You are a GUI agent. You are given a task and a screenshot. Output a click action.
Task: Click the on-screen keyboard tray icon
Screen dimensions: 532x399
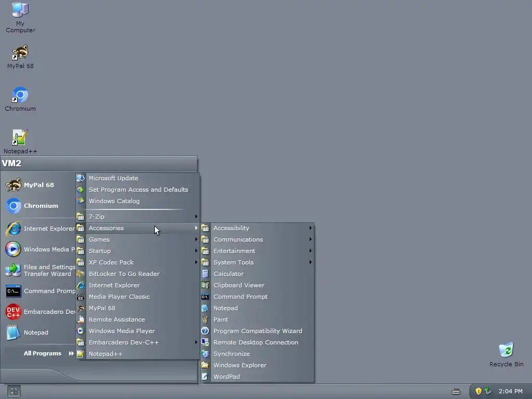click(x=456, y=392)
